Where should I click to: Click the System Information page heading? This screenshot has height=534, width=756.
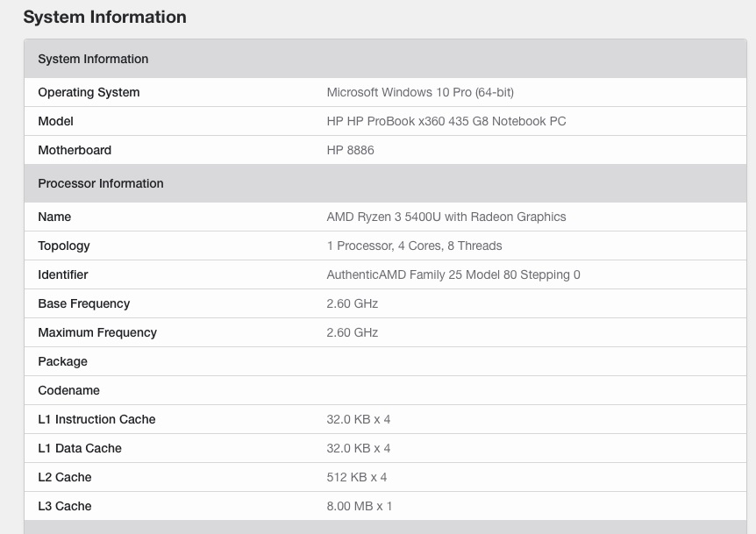click(104, 17)
